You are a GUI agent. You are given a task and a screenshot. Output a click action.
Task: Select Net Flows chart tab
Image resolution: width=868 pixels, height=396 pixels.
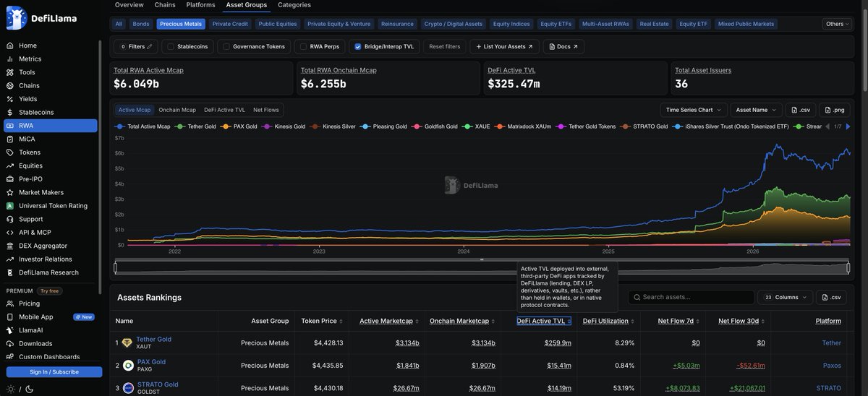[x=265, y=110]
